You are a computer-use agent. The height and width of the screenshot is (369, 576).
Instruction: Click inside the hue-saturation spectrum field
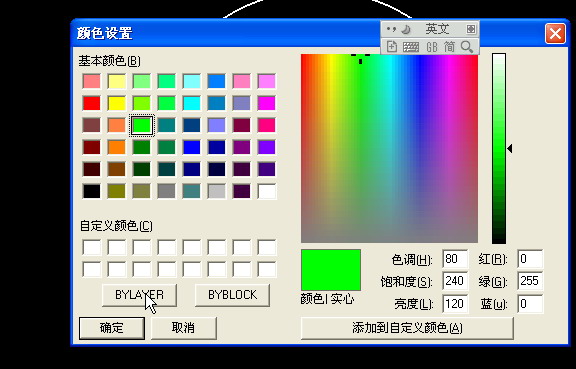point(389,148)
